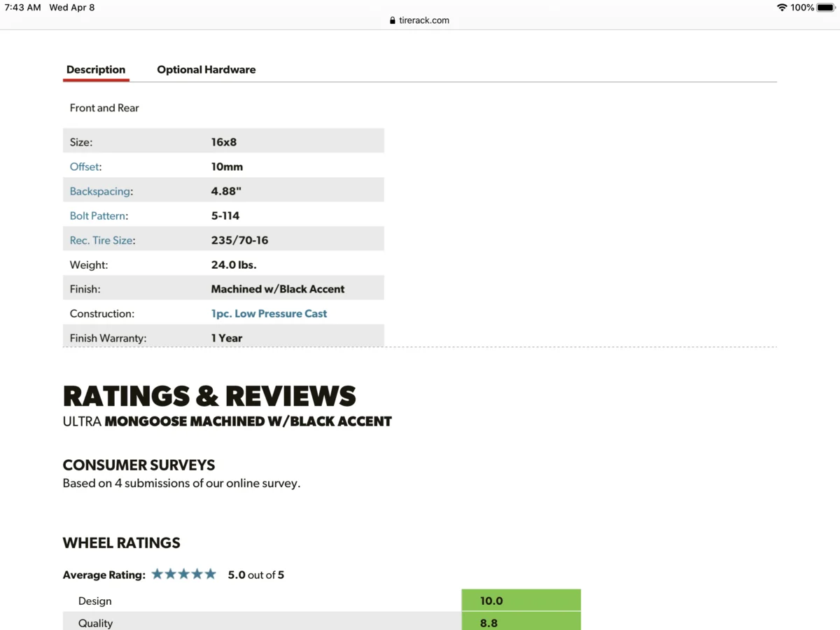This screenshot has height=630, width=840.
Task: Click the RATINGS & REVIEWS heading
Action: click(209, 396)
